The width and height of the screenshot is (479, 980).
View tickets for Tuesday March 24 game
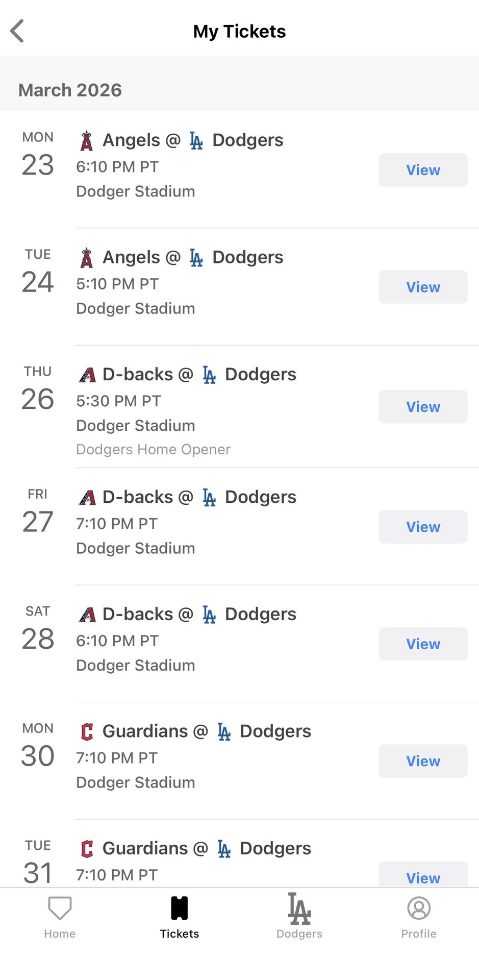(423, 287)
